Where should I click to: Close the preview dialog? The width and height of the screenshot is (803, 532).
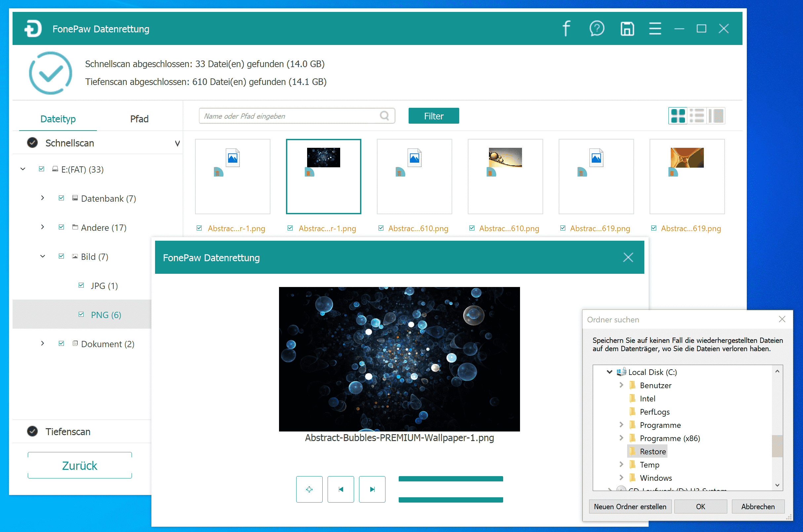pos(628,258)
